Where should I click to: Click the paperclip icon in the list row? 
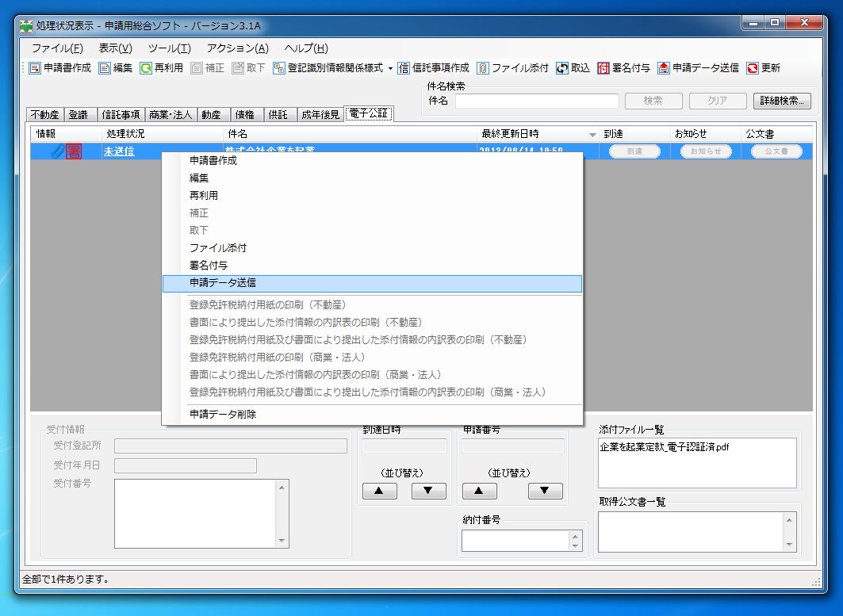pos(57,151)
